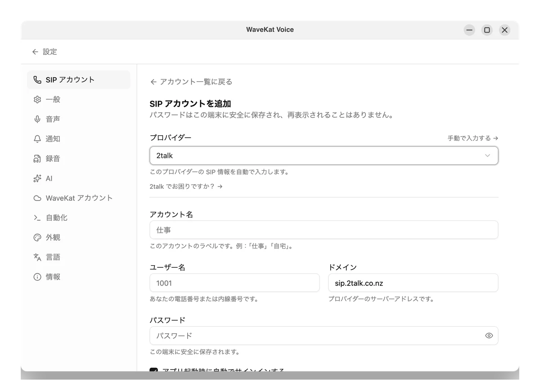Image resolution: width=540 pixels, height=392 pixels.
Task: Go to the 一般 settings section
Action: pyautogui.click(x=79, y=99)
